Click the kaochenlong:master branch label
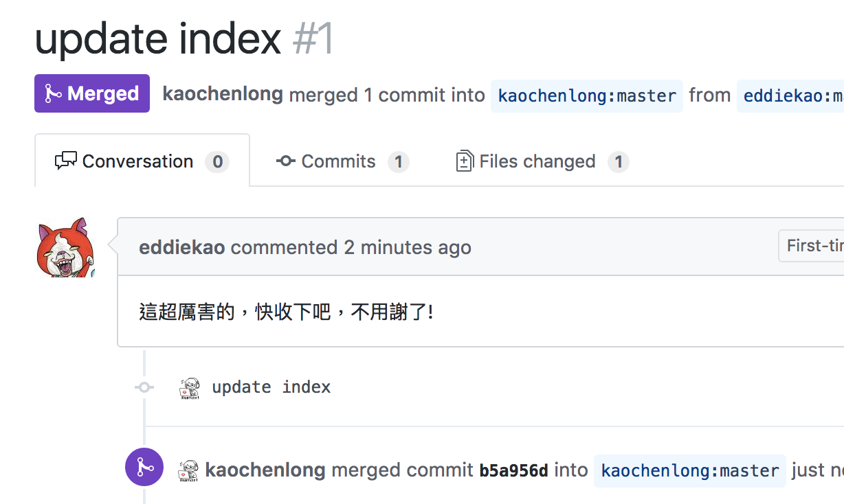This screenshot has height=504, width=844. (586, 95)
